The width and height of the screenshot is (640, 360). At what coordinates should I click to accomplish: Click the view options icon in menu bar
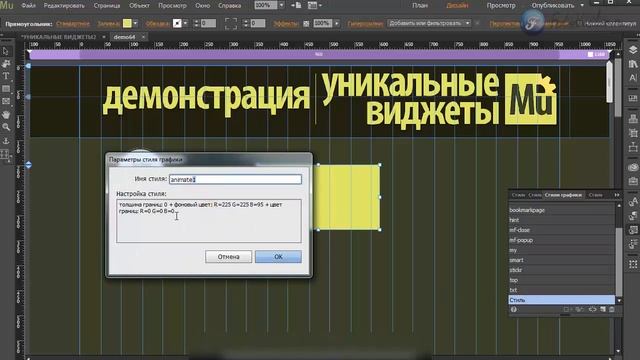[312, 5]
